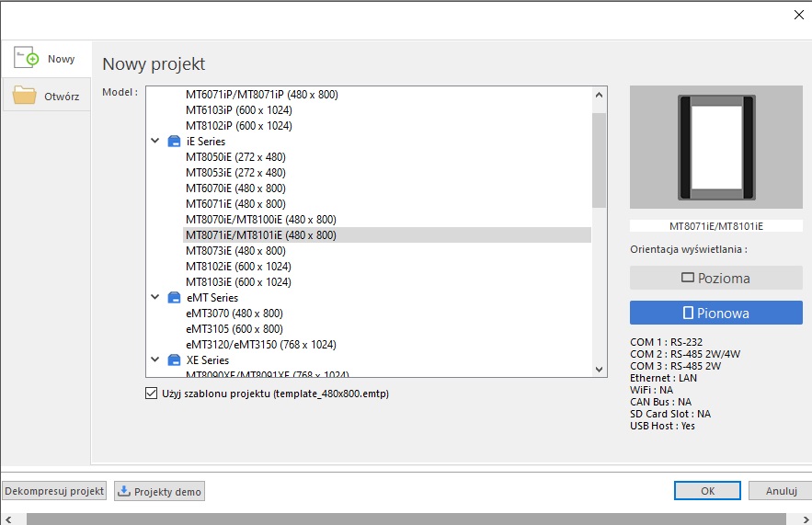Click the XE Series group label

coord(208,360)
